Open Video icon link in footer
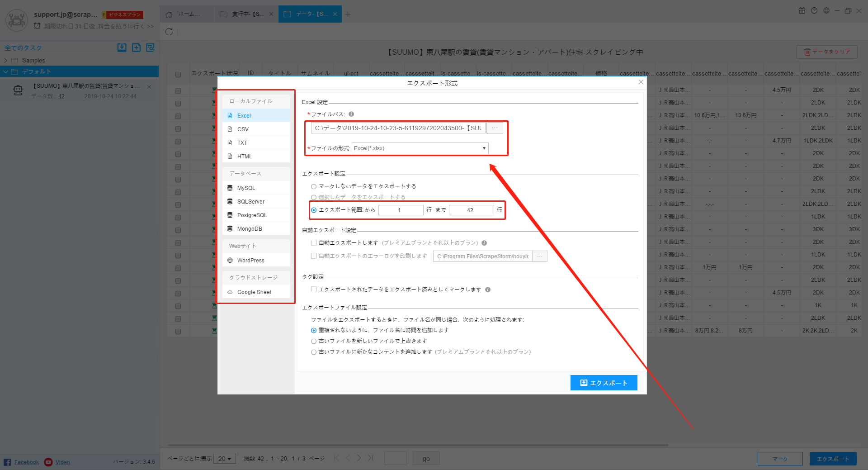This screenshot has height=470, width=868. (48, 462)
